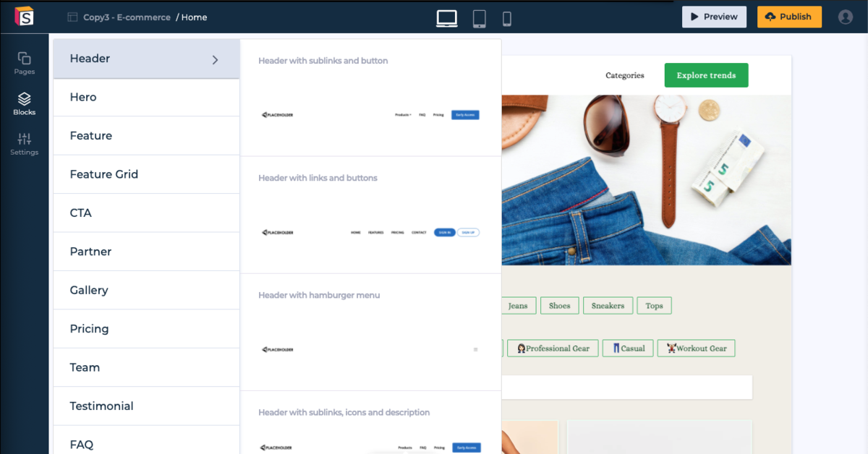This screenshot has width=868, height=454.
Task: Open the user account avatar
Action: click(846, 17)
